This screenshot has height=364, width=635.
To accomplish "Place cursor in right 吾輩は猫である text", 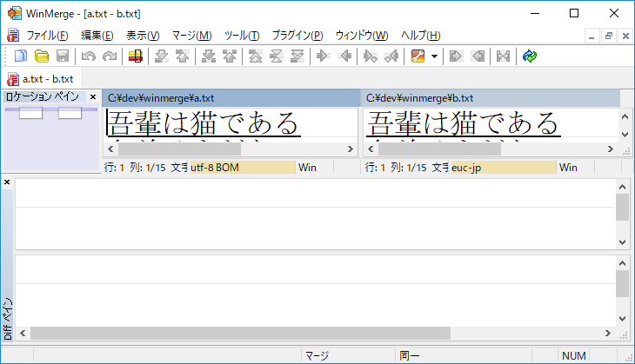I will tap(464, 123).
